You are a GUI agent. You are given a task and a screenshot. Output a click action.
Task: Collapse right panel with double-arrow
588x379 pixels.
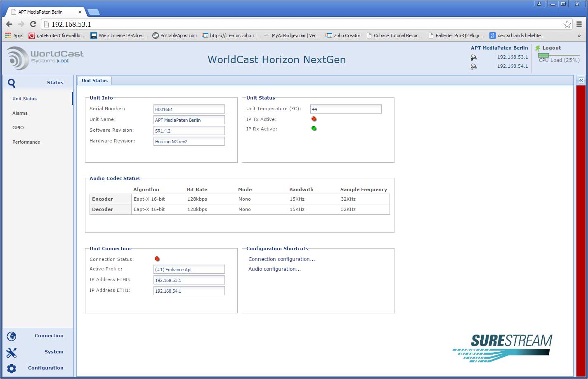click(x=581, y=81)
